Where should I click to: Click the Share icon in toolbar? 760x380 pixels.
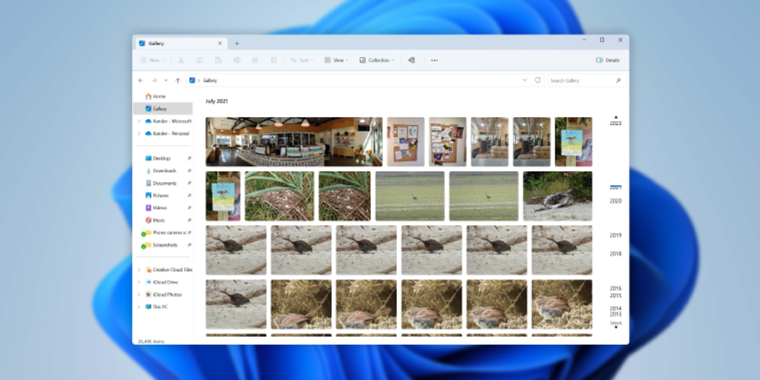click(255, 60)
